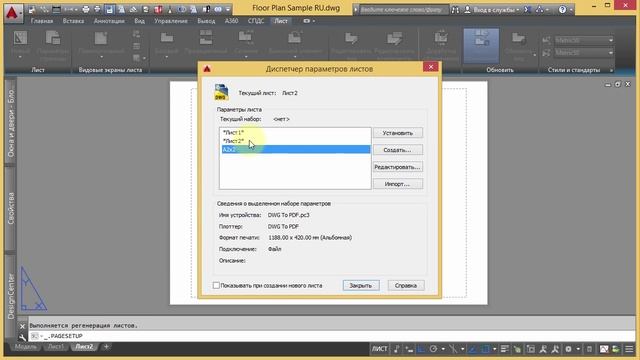
Task: Open the Окна и двери side palette tab
Action: tap(11, 121)
